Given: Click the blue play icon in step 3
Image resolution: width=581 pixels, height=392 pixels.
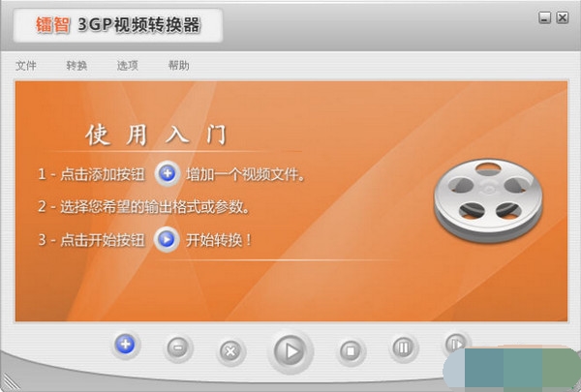Looking at the screenshot, I should point(167,240).
